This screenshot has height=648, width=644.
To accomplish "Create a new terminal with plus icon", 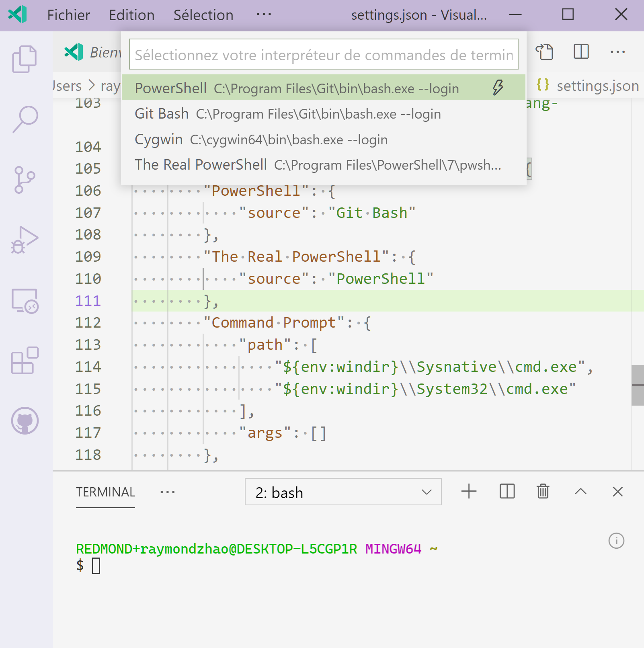I will (469, 491).
